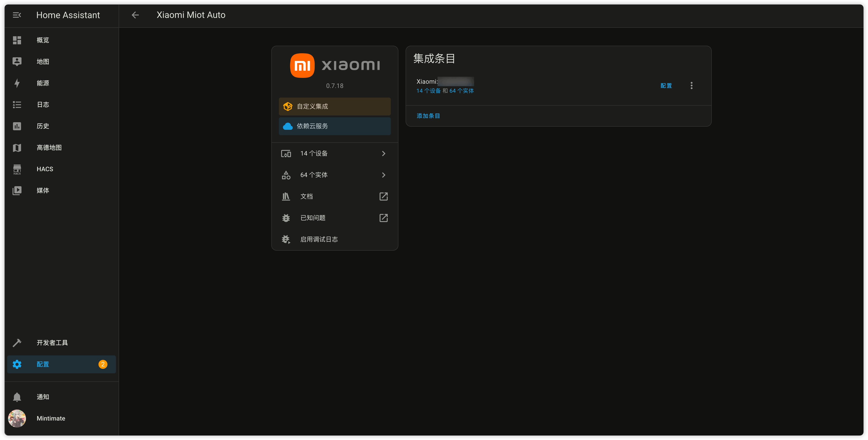Open the three-dot menu for the Xiaomi entry

[691, 85]
